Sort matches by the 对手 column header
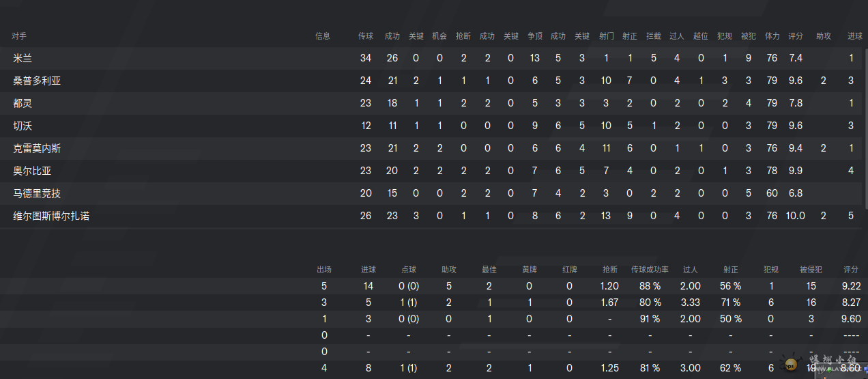Viewport: 868px width, 379px height. pyautogui.click(x=19, y=36)
